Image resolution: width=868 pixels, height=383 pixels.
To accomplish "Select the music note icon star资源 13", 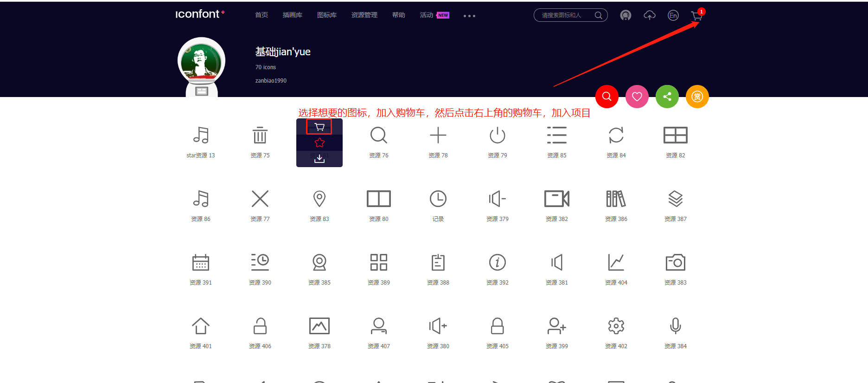I will pos(201,135).
